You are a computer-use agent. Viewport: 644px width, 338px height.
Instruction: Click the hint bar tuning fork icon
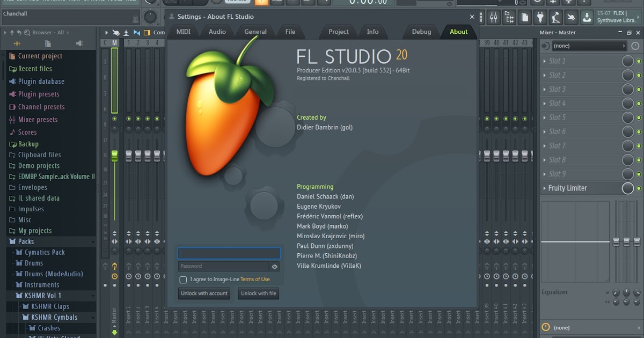[x=135, y=19]
